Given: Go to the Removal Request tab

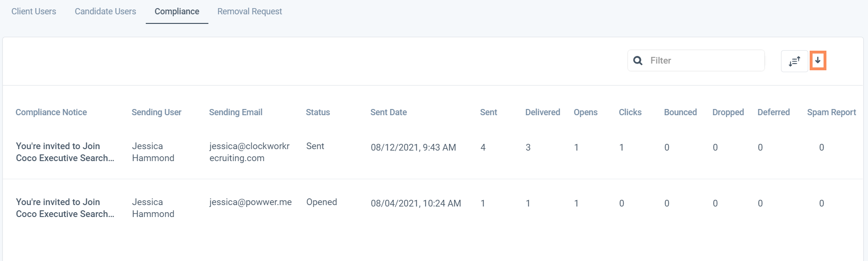Looking at the screenshot, I should [250, 11].
